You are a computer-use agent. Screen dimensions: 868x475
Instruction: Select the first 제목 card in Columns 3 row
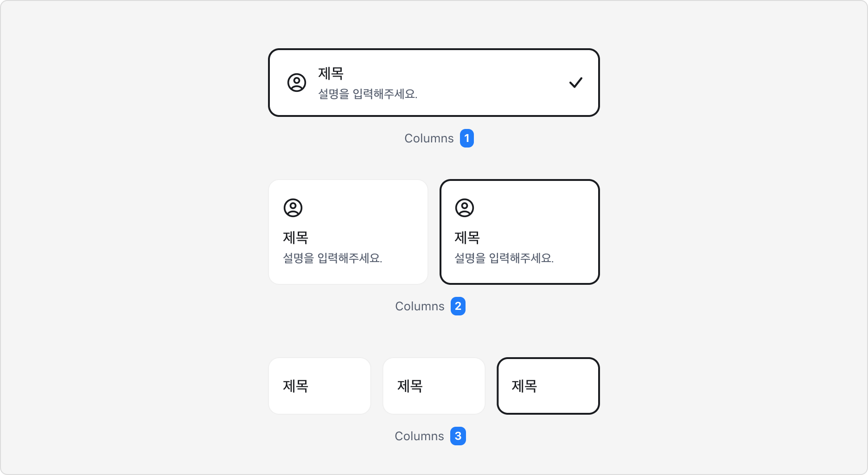coord(319,385)
